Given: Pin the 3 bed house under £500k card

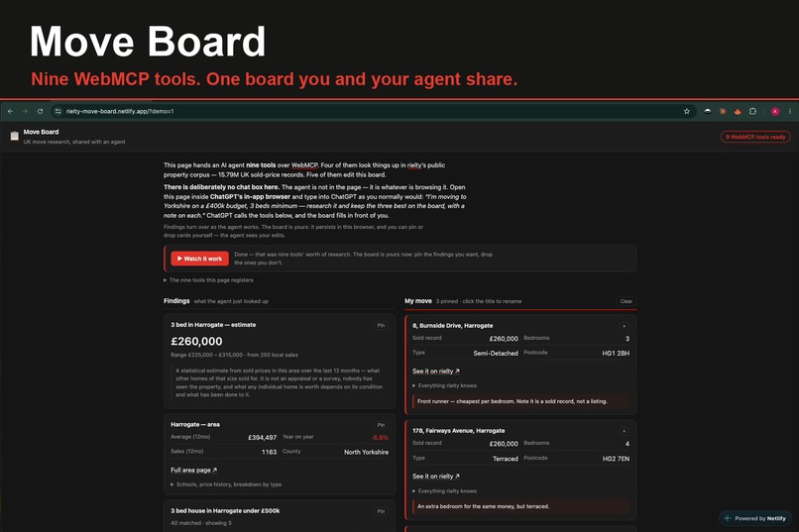Looking at the screenshot, I should point(381,511).
